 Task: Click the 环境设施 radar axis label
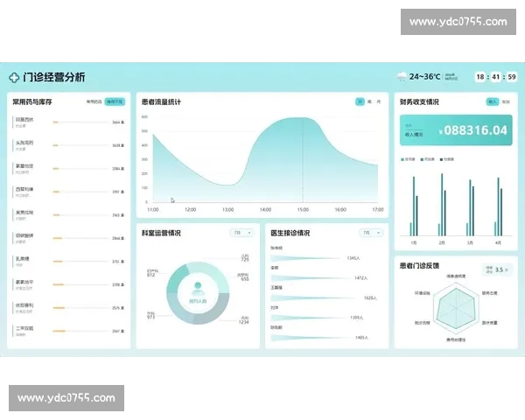(423, 293)
